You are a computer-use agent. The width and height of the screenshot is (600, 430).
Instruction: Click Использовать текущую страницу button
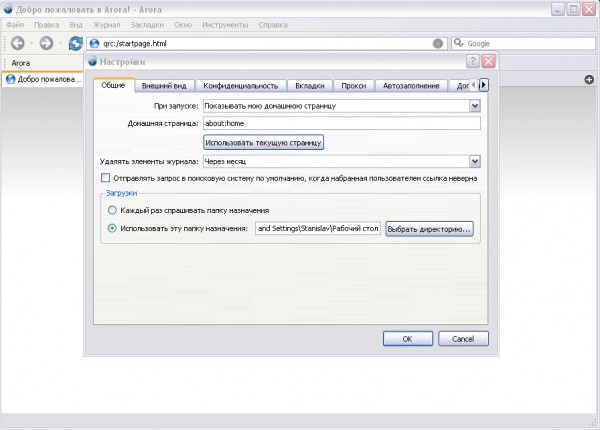tap(263, 142)
